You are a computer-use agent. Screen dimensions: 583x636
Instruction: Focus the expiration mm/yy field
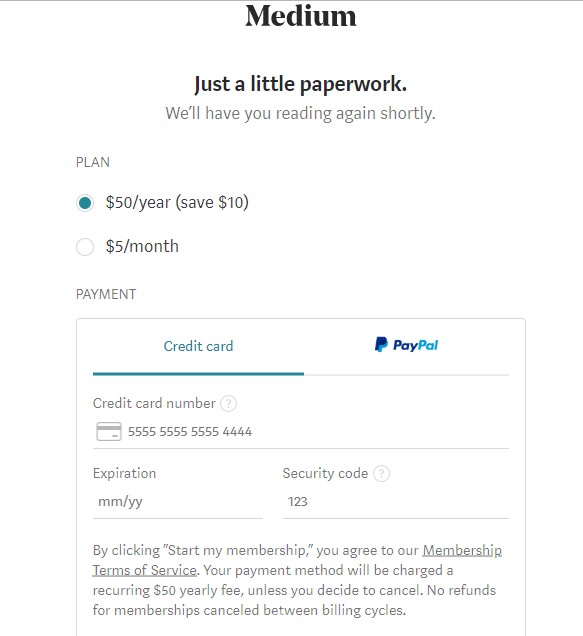click(x=178, y=502)
